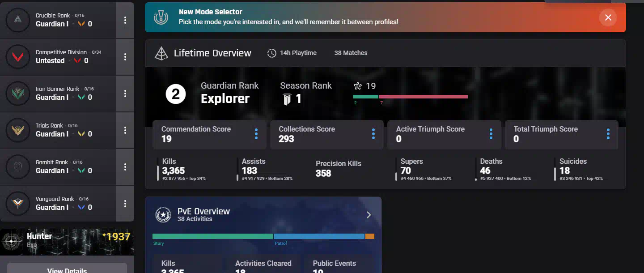
Task: Click the clock icon beside 14h Playtime
Action: click(x=272, y=53)
